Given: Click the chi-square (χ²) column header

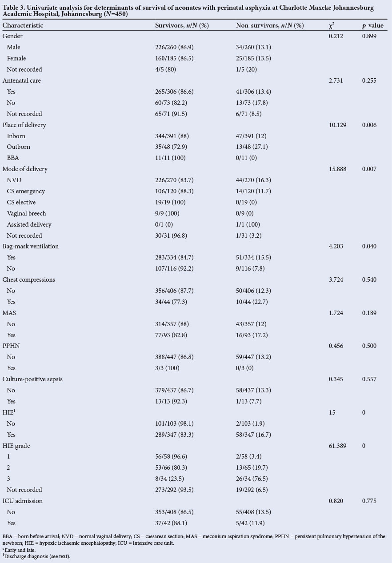Looking at the screenshot, I should pyautogui.click(x=332, y=25).
